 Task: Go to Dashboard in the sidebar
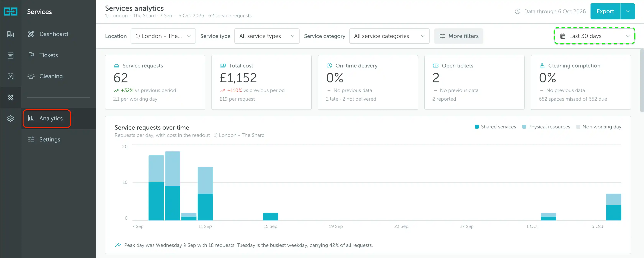(58, 34)
